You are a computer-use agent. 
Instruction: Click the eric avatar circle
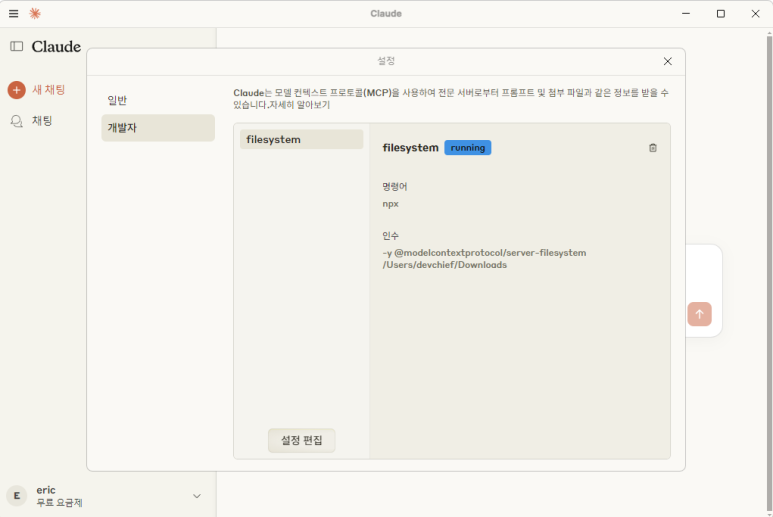(17, 496)
